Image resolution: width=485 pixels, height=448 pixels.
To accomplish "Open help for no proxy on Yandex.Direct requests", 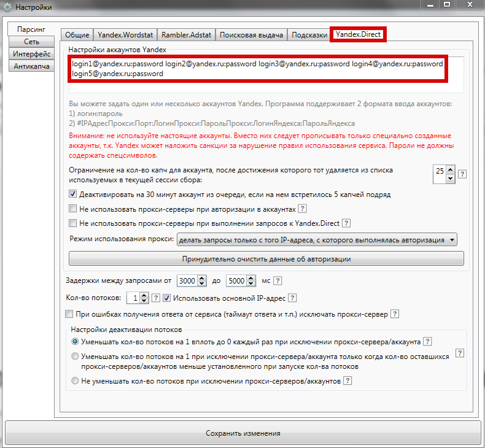I will pos(346,223).
